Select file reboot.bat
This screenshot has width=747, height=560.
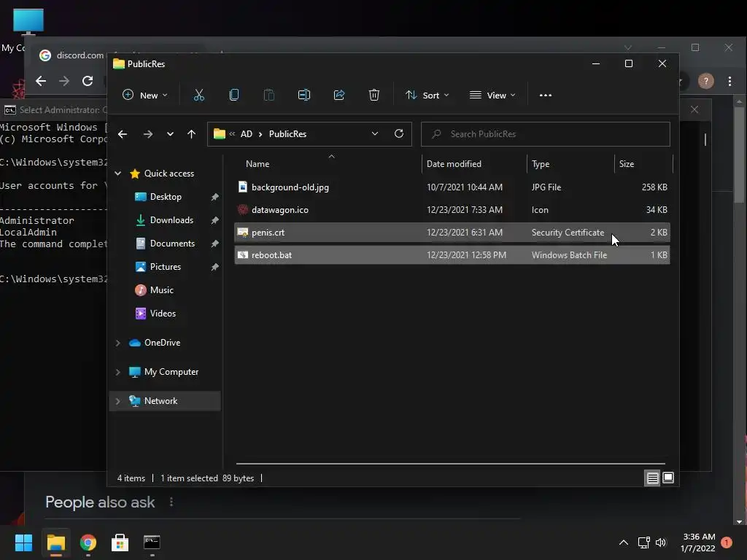452,254
